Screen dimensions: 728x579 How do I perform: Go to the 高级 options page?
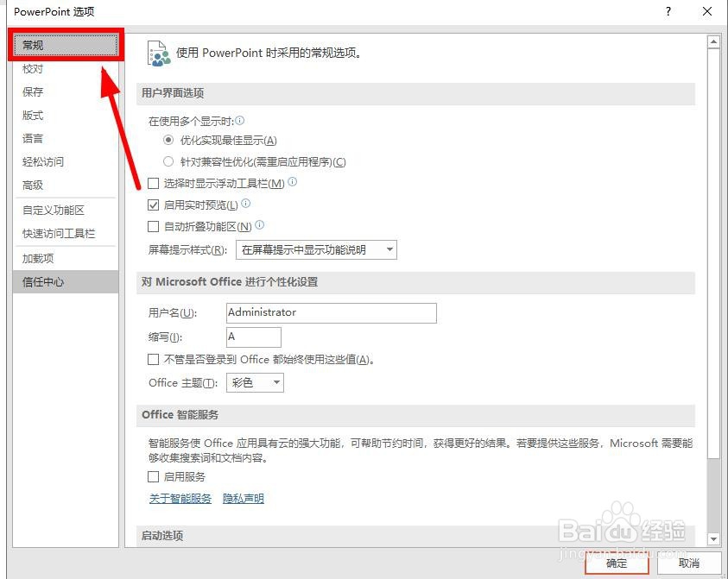(33, 185)
